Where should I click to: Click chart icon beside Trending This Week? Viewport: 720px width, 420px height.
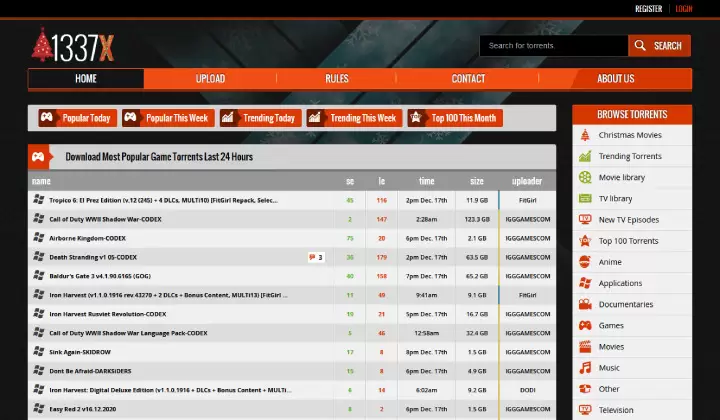pyautogui.click(x=315, y=118)
